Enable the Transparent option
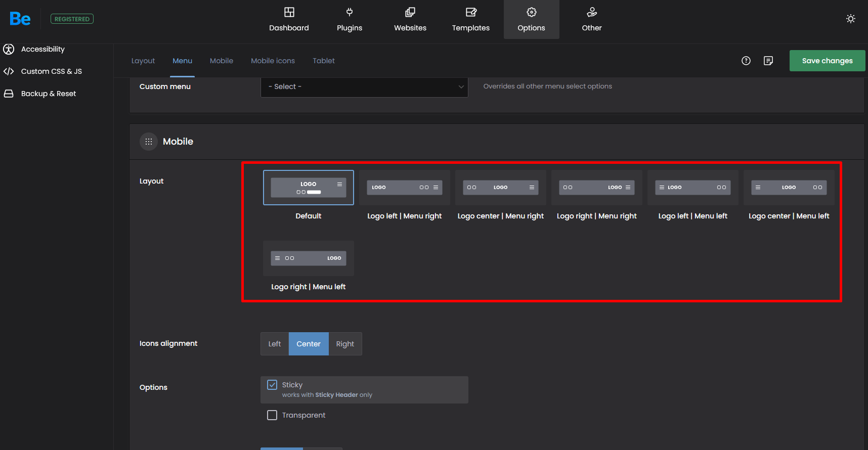 coord(272,415)
